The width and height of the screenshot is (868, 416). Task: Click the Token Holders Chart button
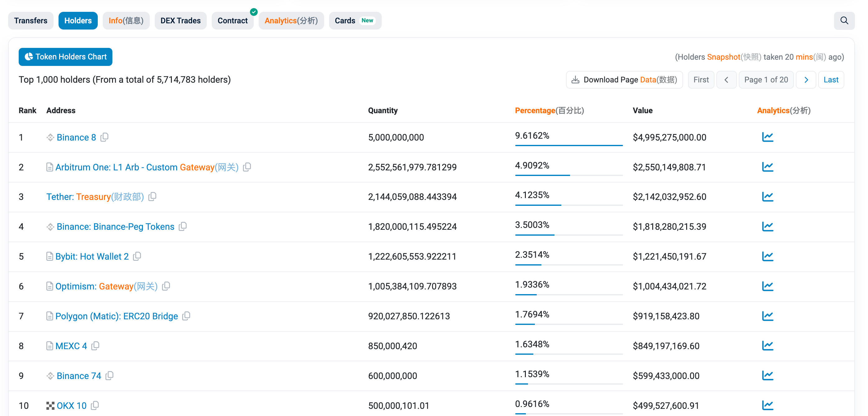[65, 57]
